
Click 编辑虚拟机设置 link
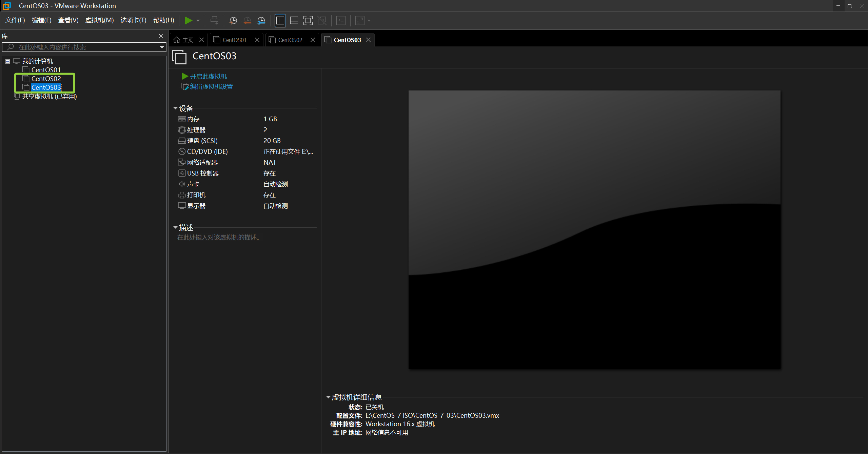click(x=211, y=87)
